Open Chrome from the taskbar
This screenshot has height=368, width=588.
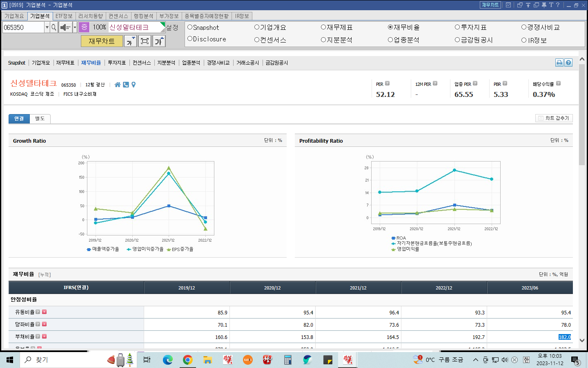pos(187,360)
